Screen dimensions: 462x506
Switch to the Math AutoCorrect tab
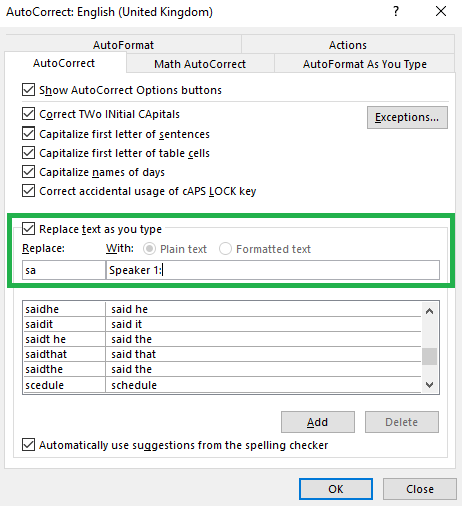click(x=200, y=64)
